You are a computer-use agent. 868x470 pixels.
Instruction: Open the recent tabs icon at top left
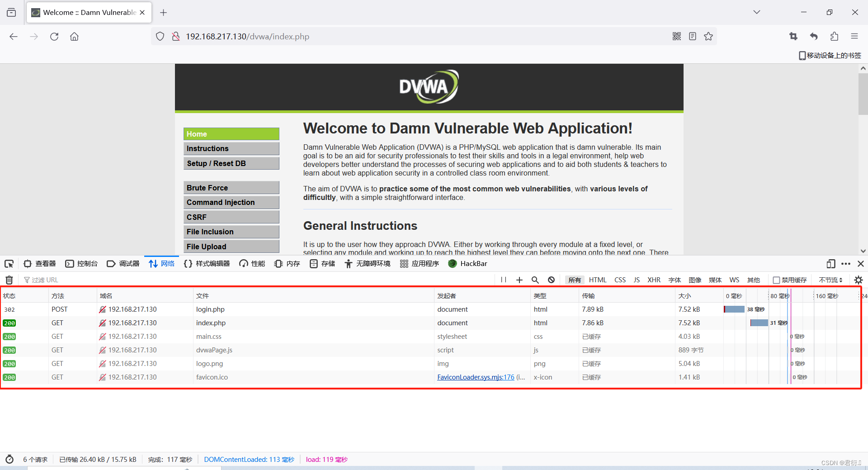[x=11, y=13]
